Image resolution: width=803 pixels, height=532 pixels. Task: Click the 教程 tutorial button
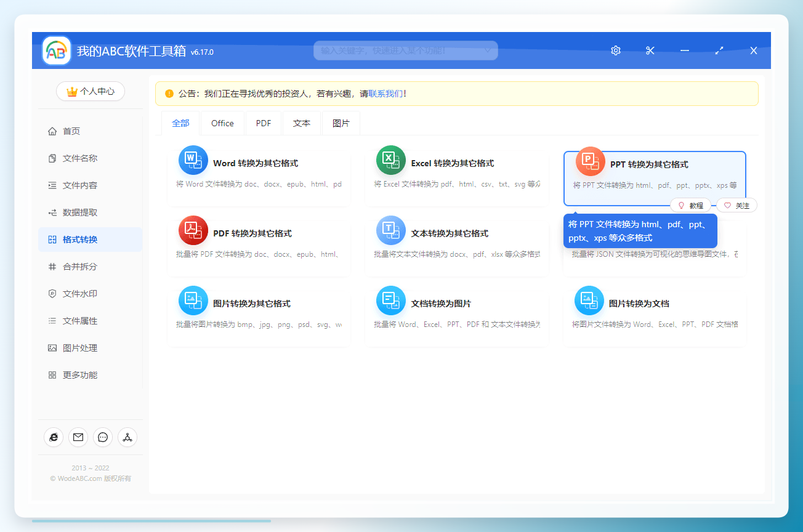click(x=690, y=206)
